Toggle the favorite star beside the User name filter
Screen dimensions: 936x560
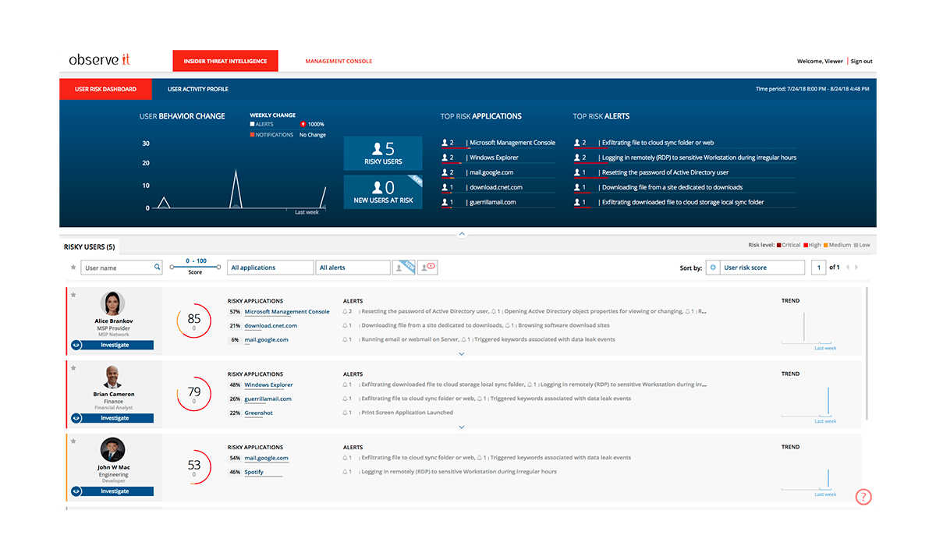pos(72,267)
